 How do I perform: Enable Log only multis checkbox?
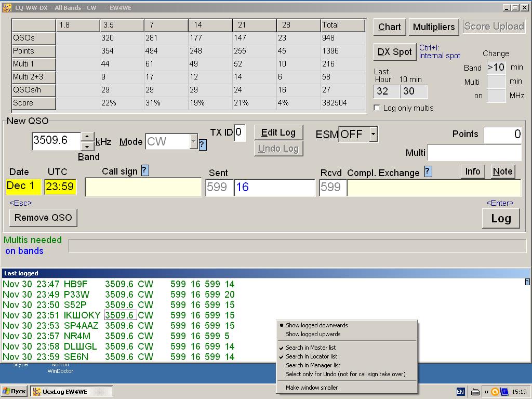tap(377, 108)
